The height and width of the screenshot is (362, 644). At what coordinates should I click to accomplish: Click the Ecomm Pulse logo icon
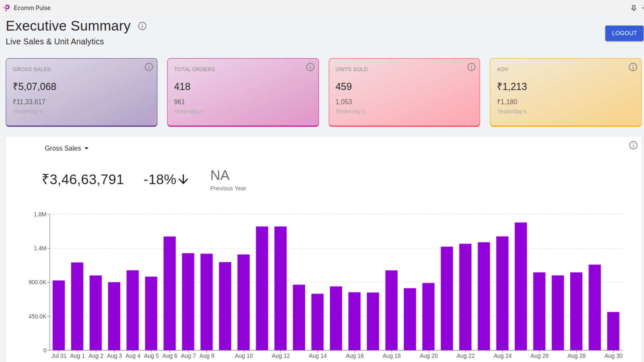(6, 8)
